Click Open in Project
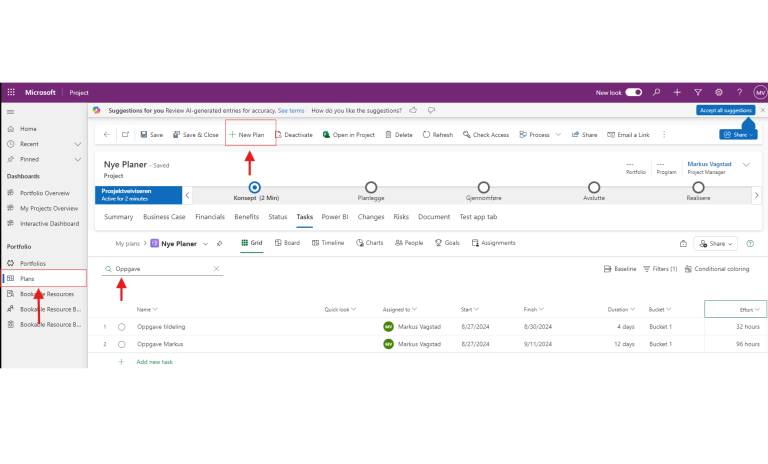 point(348,134)
